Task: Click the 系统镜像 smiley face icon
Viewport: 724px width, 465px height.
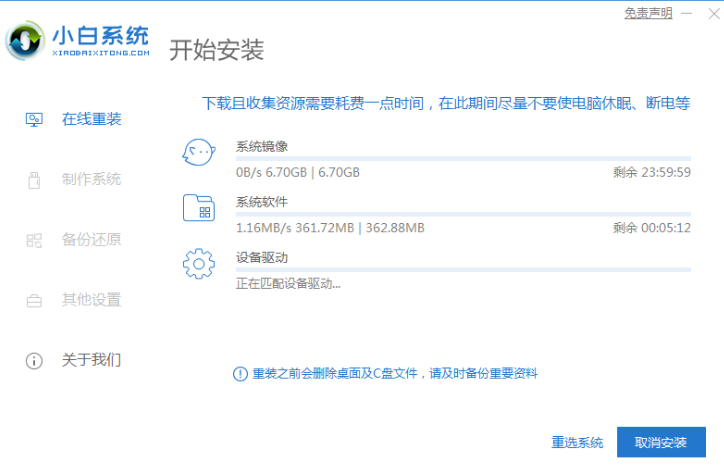Action: pos(198,152)
